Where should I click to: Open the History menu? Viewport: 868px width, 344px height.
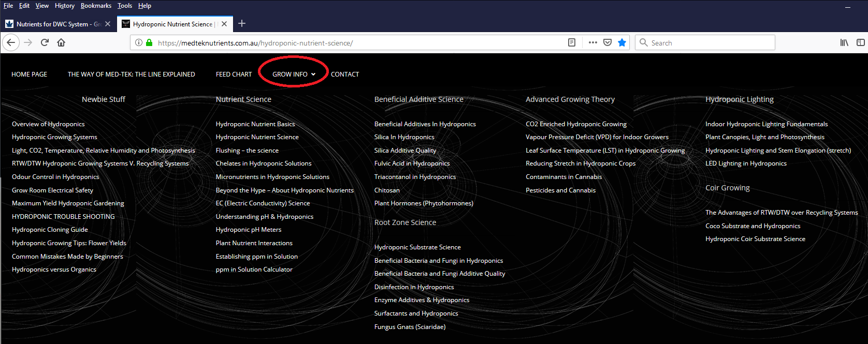click(x=65, y=6)
